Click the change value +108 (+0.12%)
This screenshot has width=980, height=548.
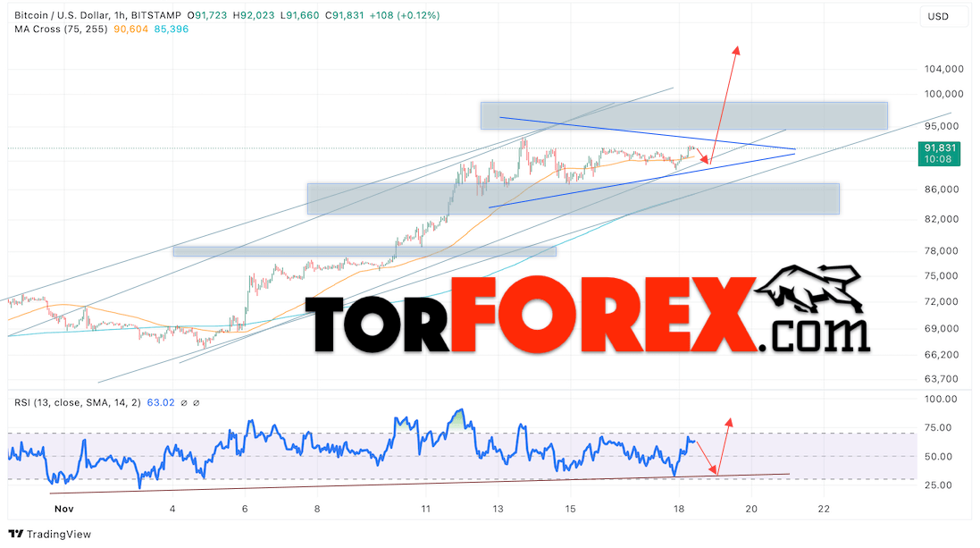[x=405, y=15]
